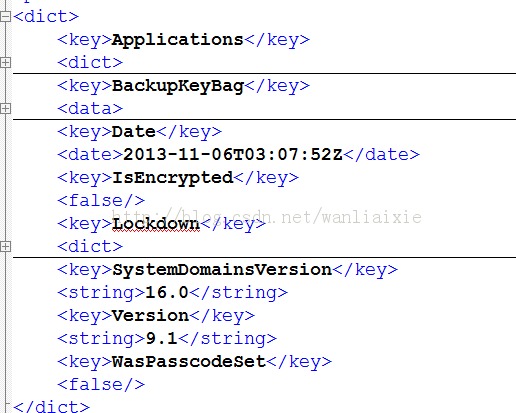Screen dimensions: 516x413
Task: Click the Applications key text
Action: click(177, 41)
